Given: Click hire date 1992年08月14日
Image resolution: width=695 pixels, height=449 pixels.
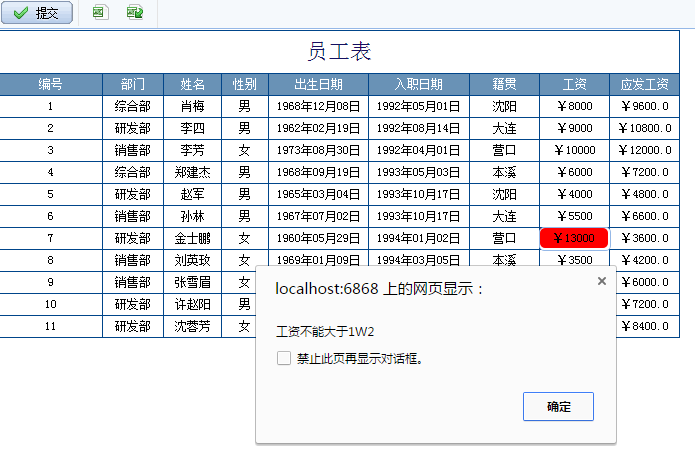Looking at the screenshot, I should coord(418,129).
